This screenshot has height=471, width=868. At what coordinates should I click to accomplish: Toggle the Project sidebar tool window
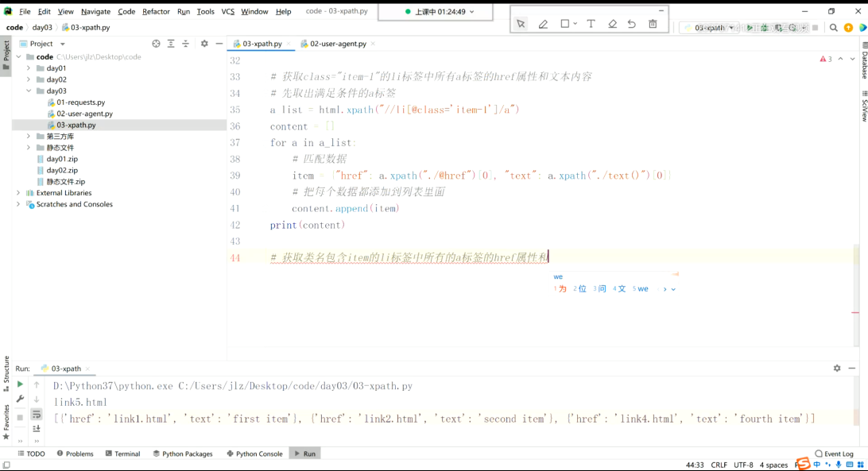6,56
